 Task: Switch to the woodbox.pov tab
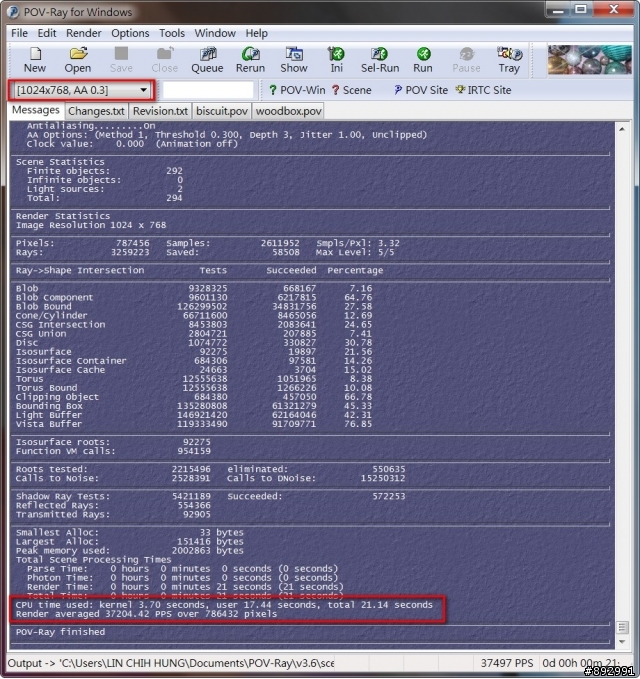pyautogui.click(x=288, y=111)
